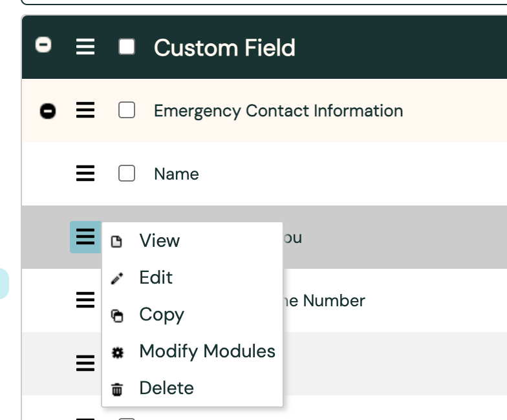Click the hamburger icon below the Number row
The width and height of the screenshot is (507, 420).
click(85, 364)
